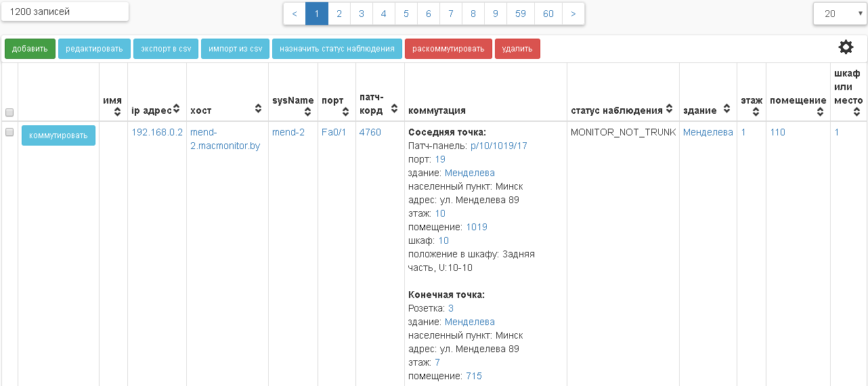The image size is (868, 386).
Task: Go to previous page with < arrow
Action: click(294, 14)
